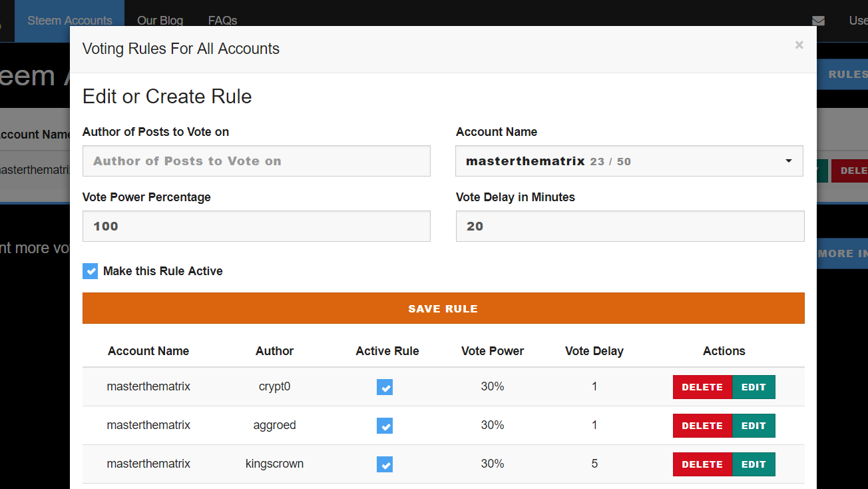The width and height of the screenshot is (868, 489).
Task: Toggle active rule checkbox for kingscrown
Action: coord(384,464)
